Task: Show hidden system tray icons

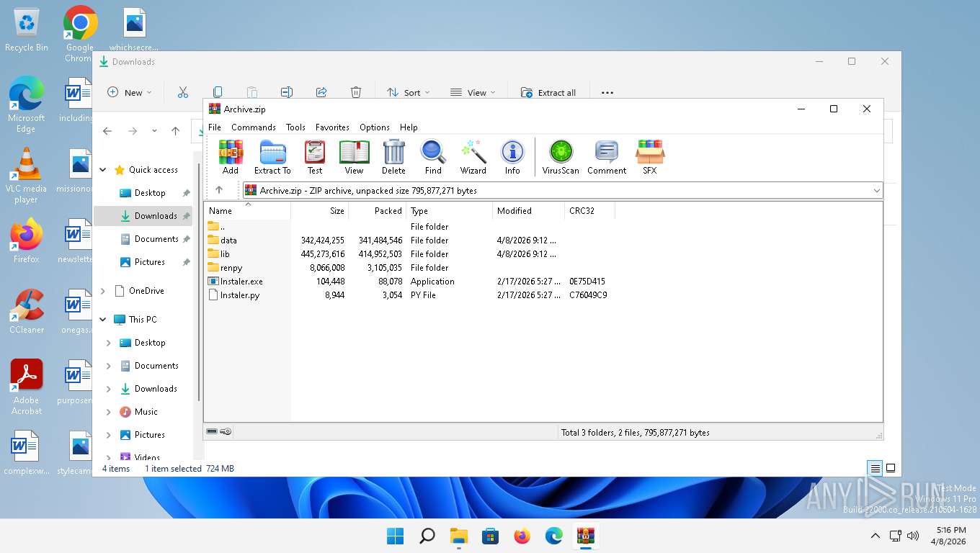Action: (x=876, y=536)
